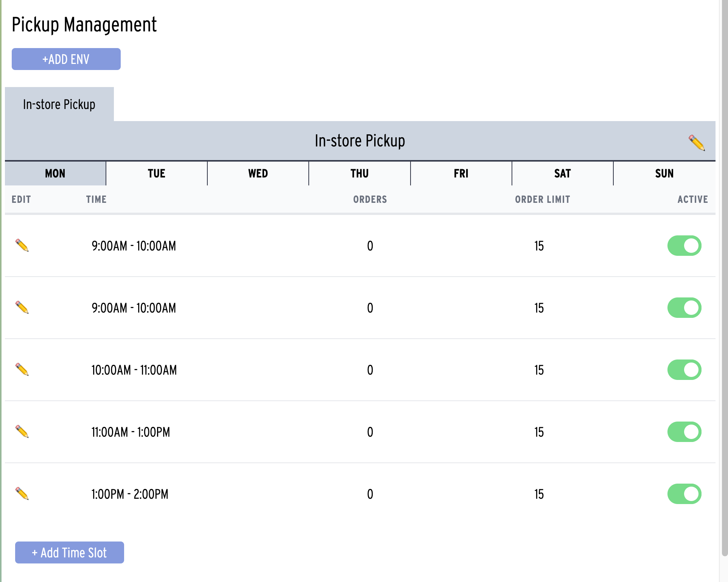Open the WED day tab
This screenshot has width=728, height=582.
[x=258, y=173]
